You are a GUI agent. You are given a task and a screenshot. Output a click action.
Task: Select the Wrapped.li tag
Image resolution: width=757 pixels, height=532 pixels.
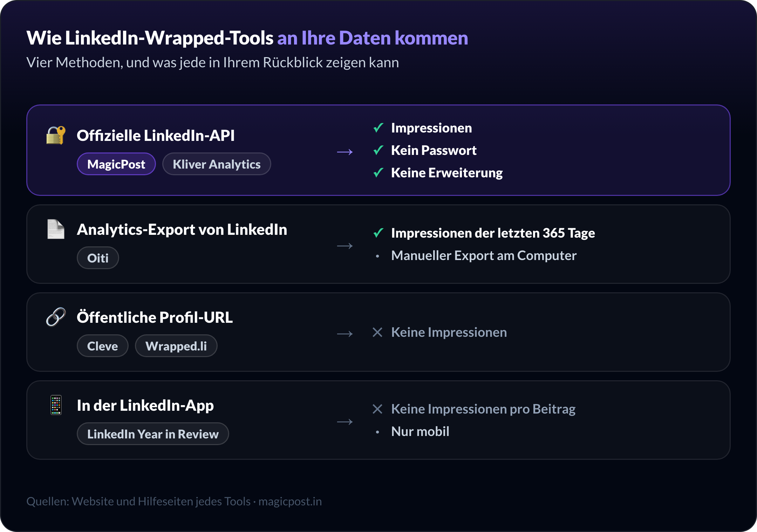click(x=176, y=346)
